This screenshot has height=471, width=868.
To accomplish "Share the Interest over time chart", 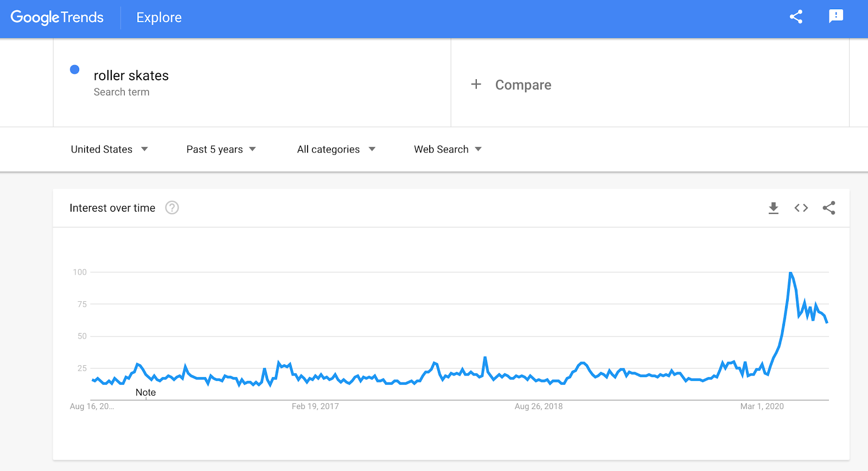I will [829, 208].
